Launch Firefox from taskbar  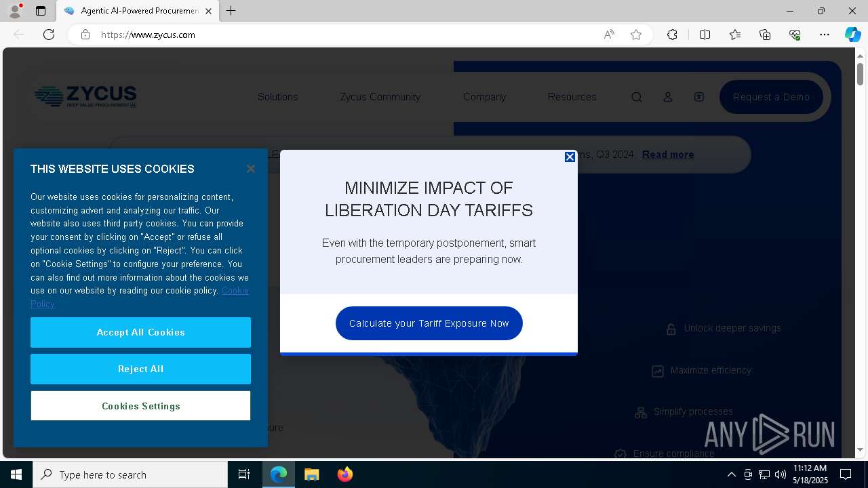click(345, 474)
